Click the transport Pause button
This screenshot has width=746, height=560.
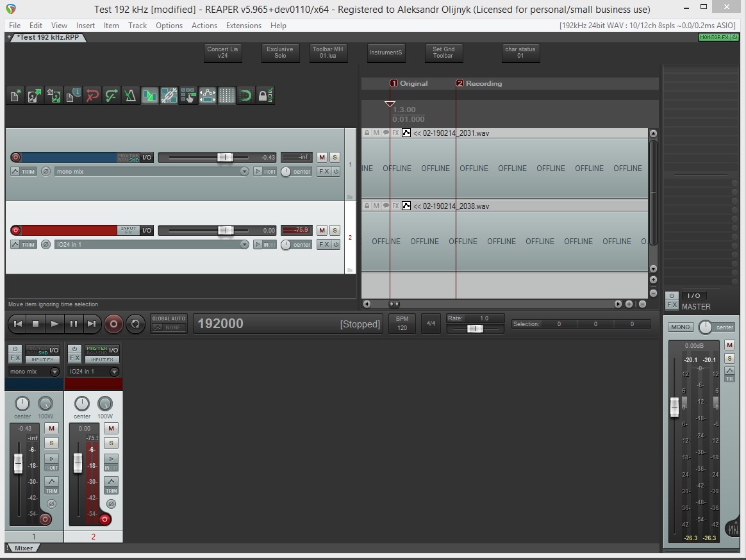(x=73, y=324)
